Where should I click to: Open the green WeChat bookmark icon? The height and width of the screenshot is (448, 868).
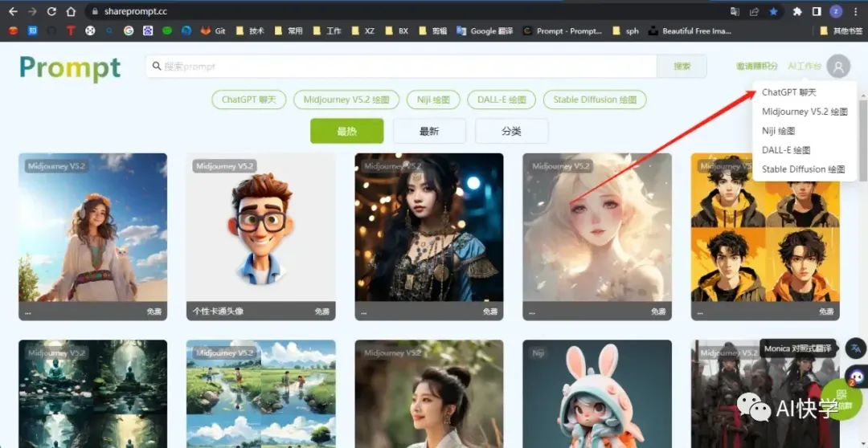coord(167,31)
